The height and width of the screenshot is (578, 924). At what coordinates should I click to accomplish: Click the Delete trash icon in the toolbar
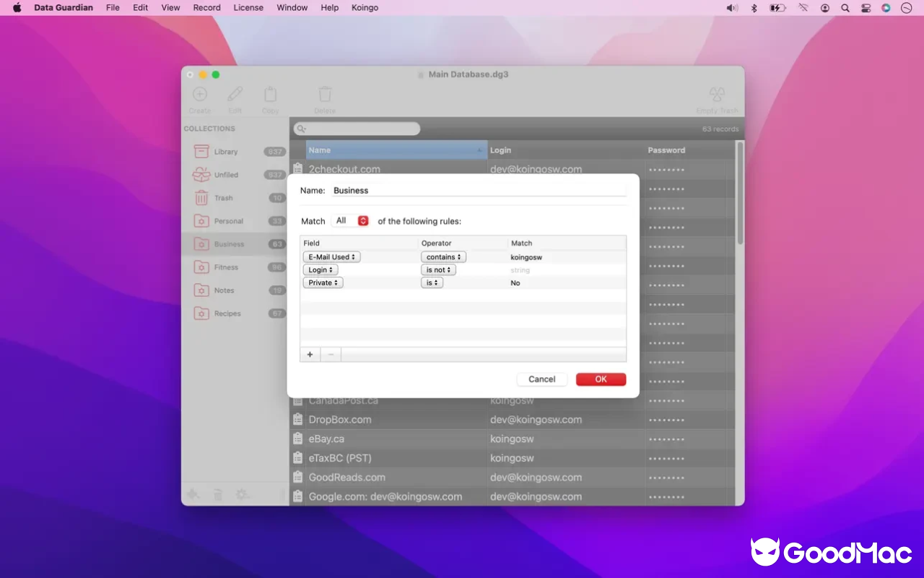pos(325,95)
